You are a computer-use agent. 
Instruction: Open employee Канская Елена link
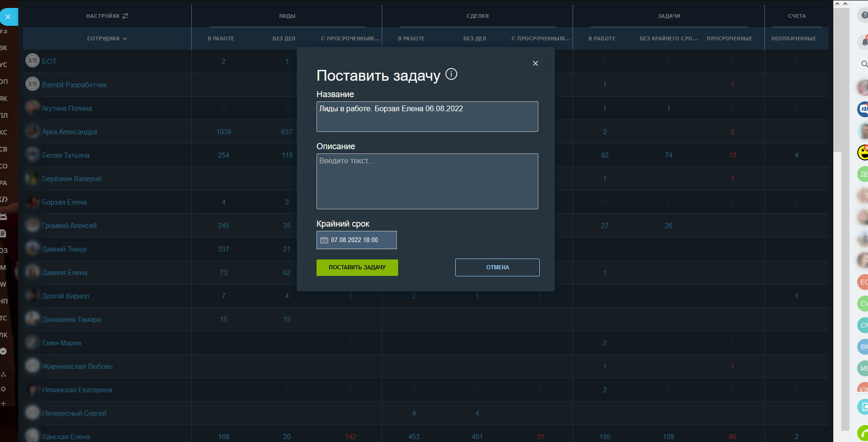(x=66, y=437)
